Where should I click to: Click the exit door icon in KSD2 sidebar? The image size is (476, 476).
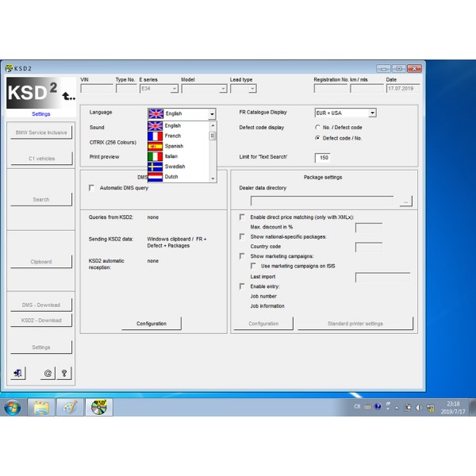click(x=18, y=373)
